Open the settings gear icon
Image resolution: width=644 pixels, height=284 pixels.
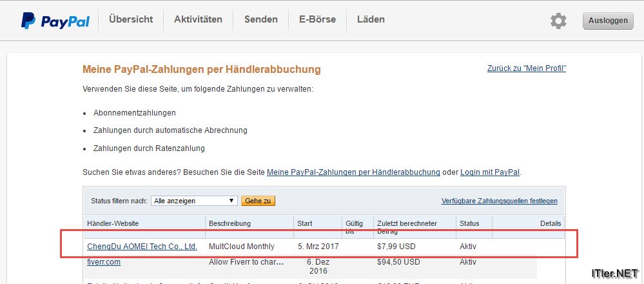pyautogui.click(x=558, y=21)
